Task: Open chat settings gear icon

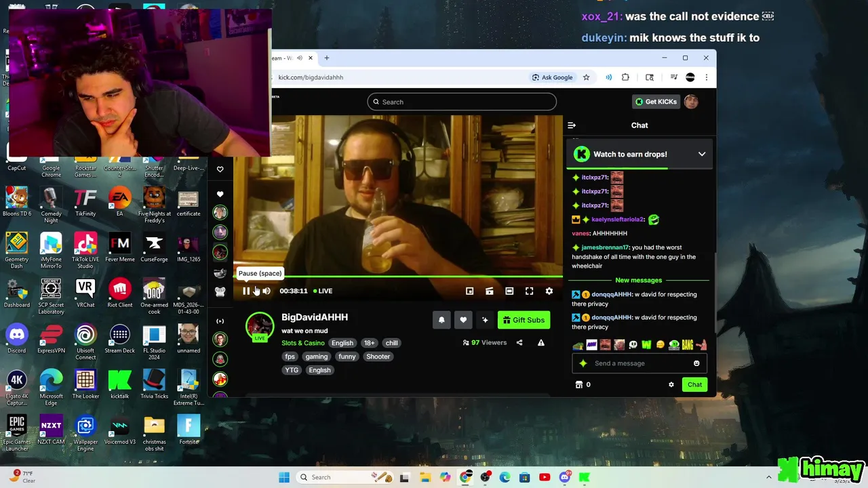Action: pyautogui.click(x=671, y=384)
